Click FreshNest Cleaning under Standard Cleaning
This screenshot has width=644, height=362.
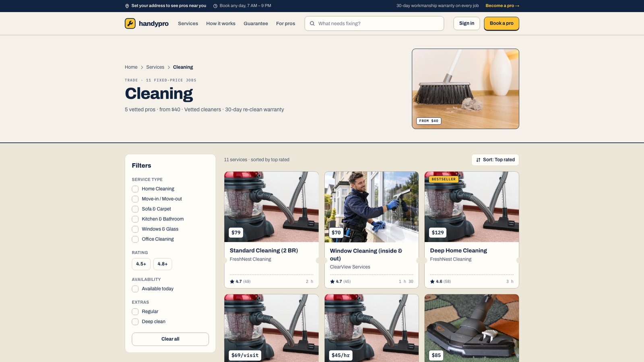250,259
